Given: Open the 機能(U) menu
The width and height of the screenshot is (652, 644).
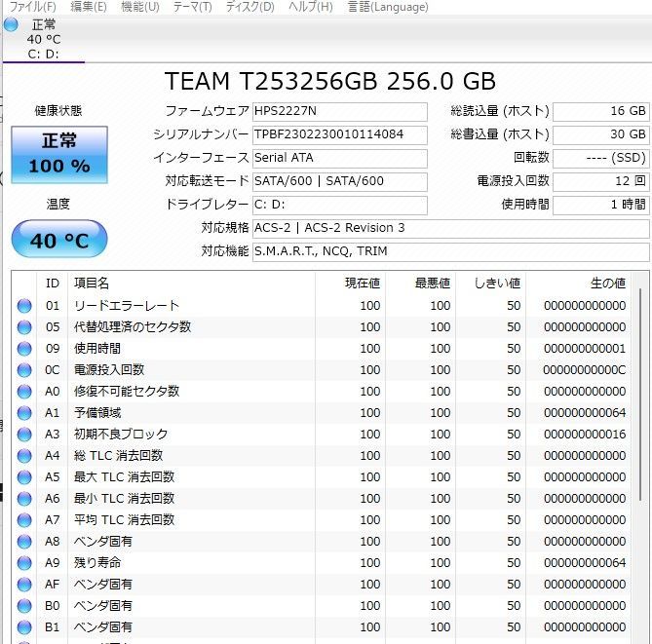Looking at the screenshot, I should (140, 7).
